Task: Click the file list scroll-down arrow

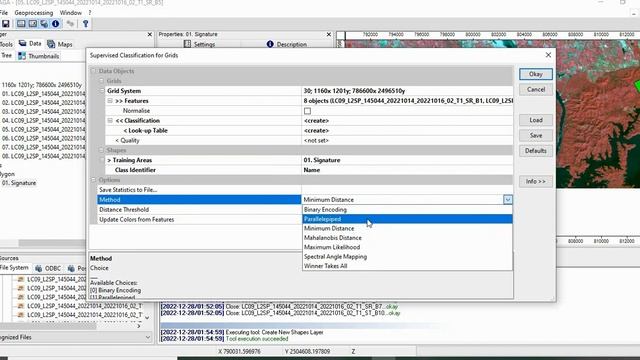Action: point(147,318)
